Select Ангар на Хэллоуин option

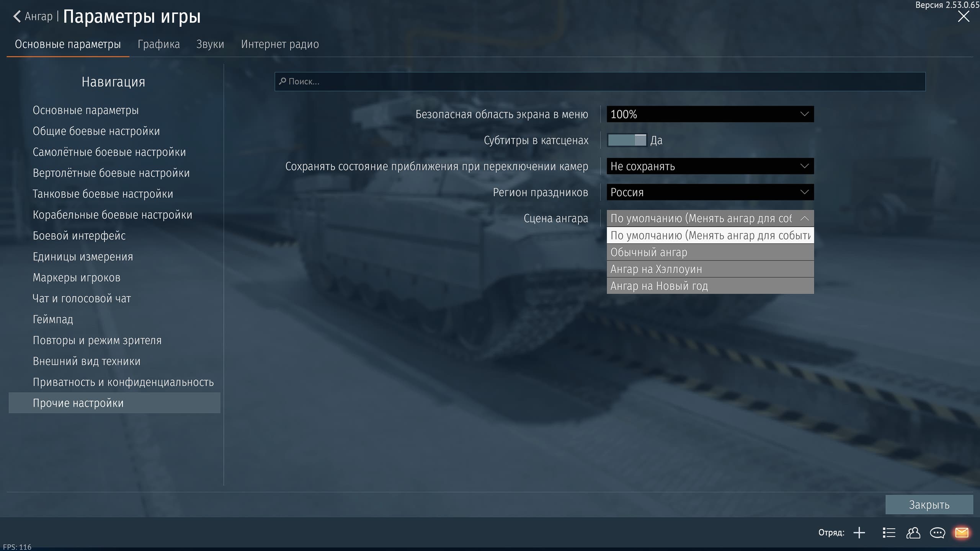(x=710, y=269)
